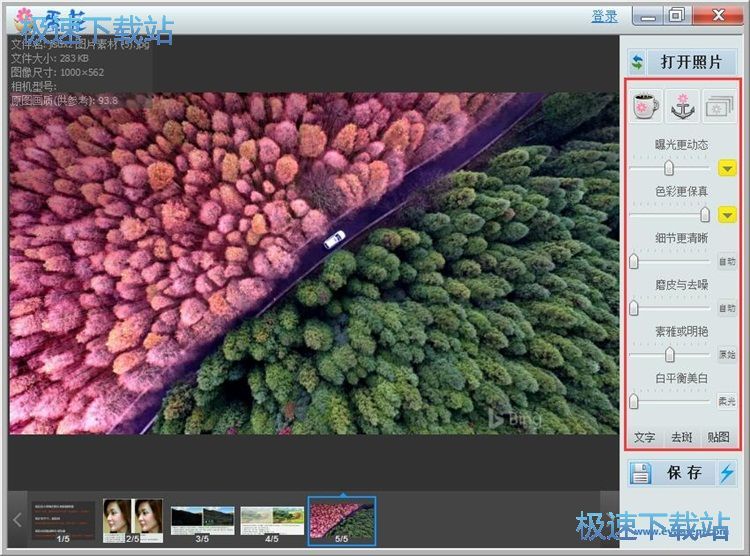This screenshot has width=750, height=556.
Task: Click the save document icon beside 保存
Action: click(641, 473)
